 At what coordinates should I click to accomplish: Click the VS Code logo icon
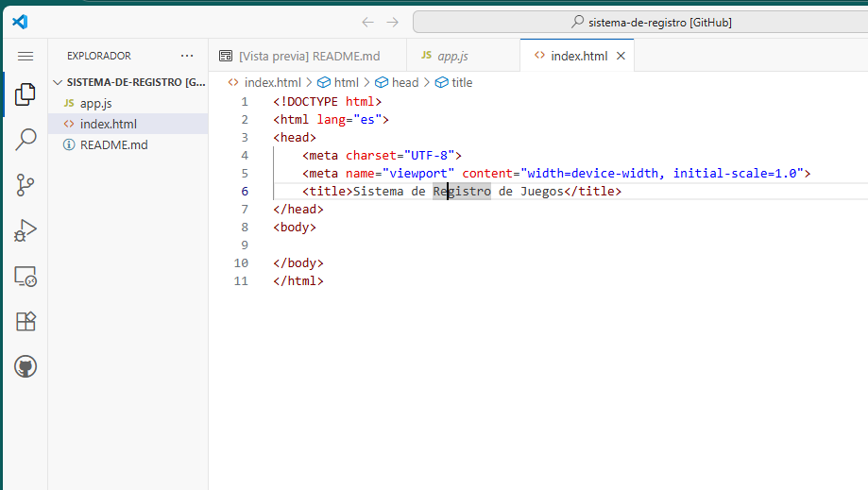[20, 22]
